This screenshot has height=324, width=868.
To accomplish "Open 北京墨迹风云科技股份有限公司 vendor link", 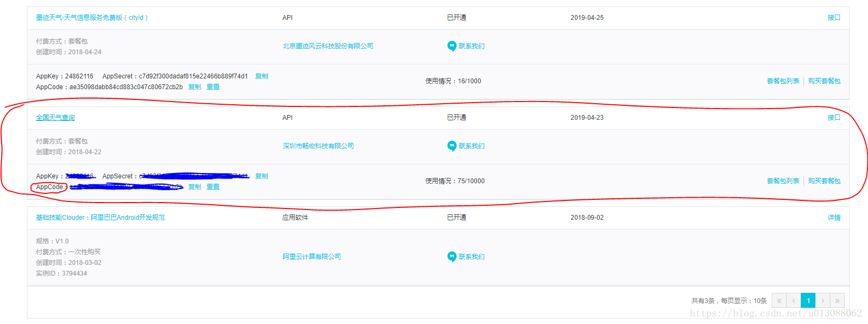I will tap(328, 46).
